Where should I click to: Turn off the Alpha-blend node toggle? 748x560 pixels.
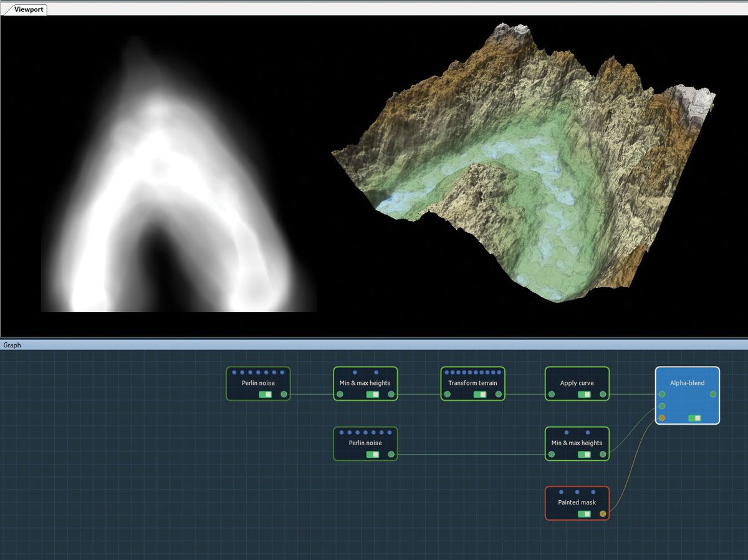pos(694,418)
